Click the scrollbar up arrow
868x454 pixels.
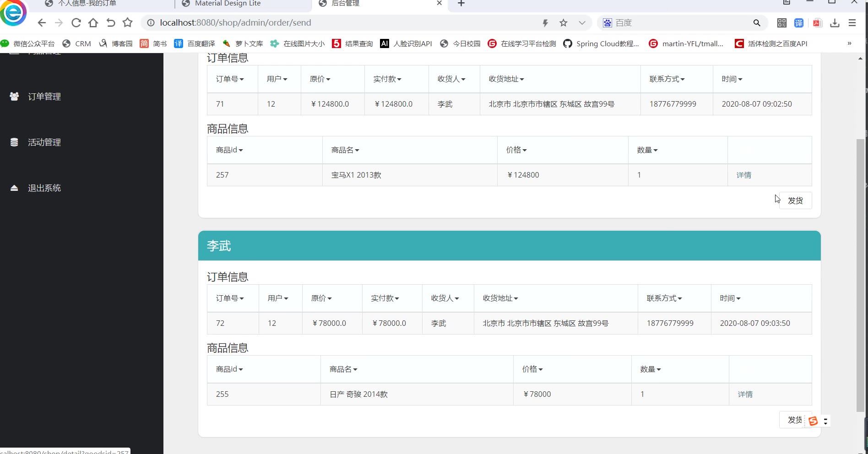point(860,59)
